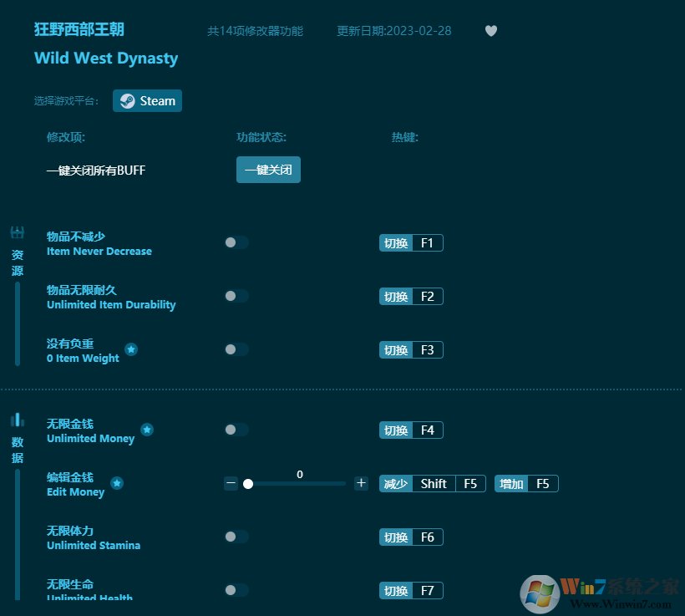The width and height of the screenshot is (685, 616).
Task: Click the 共14项修改器功能 text
Action: click(255, 31)
